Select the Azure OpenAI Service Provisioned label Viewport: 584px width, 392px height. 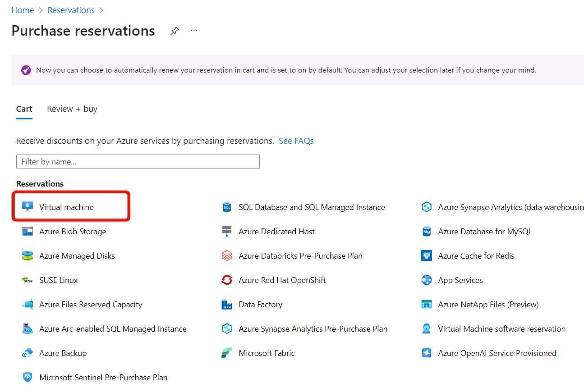click(x=497, y=353)
